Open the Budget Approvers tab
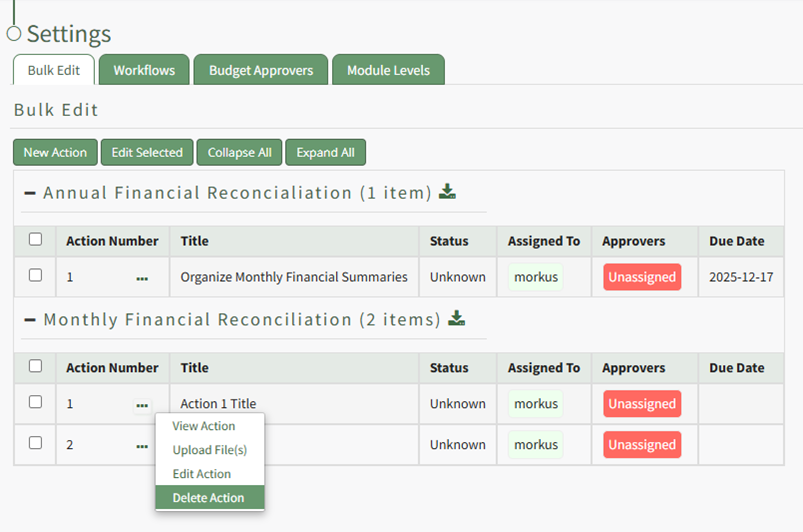This screenshot has height=532, width=803. pos(261,70)
